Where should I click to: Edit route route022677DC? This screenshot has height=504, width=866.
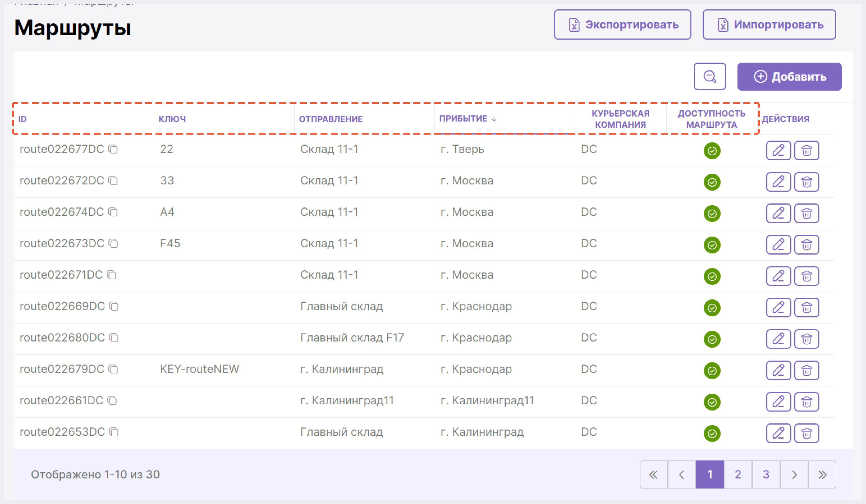click(778, 151)
